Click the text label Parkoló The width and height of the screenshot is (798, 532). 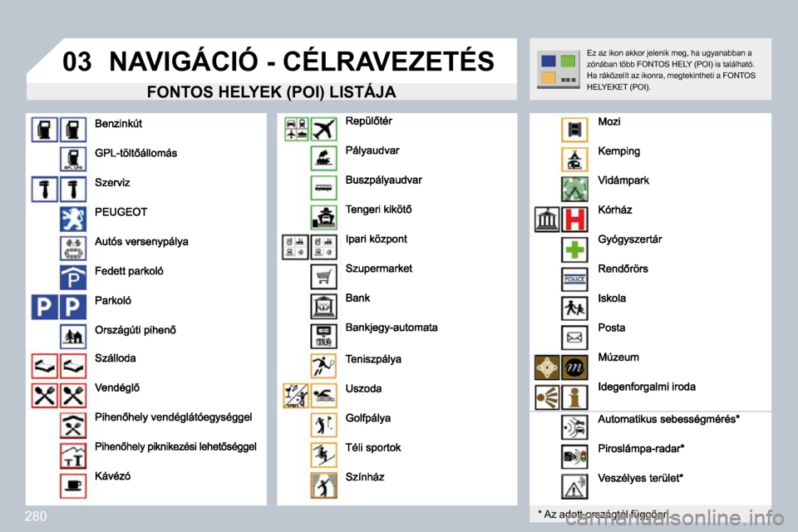(x=113, y=300)
